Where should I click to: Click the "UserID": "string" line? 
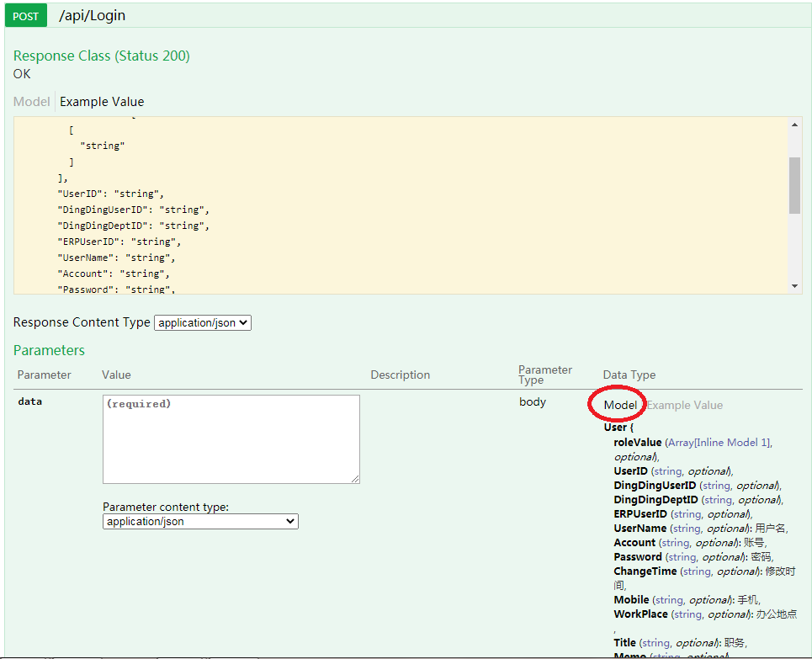click(x=111, y=194)
